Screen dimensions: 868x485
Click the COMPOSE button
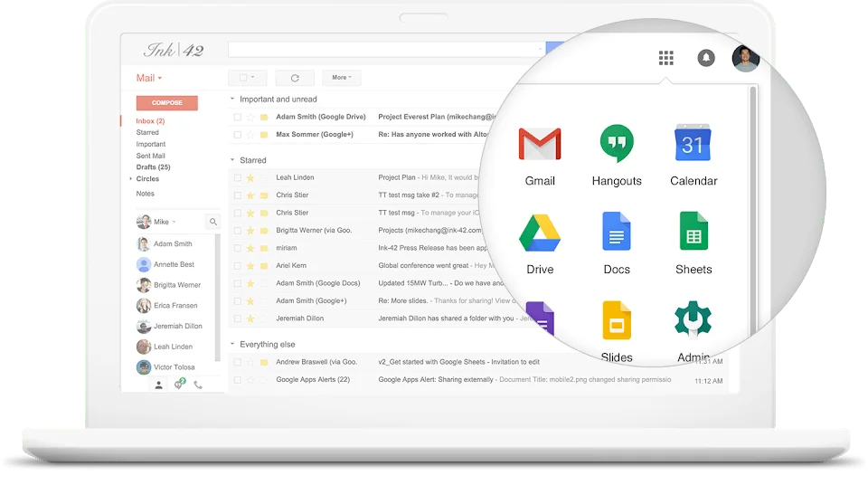[x=166, y=103]
